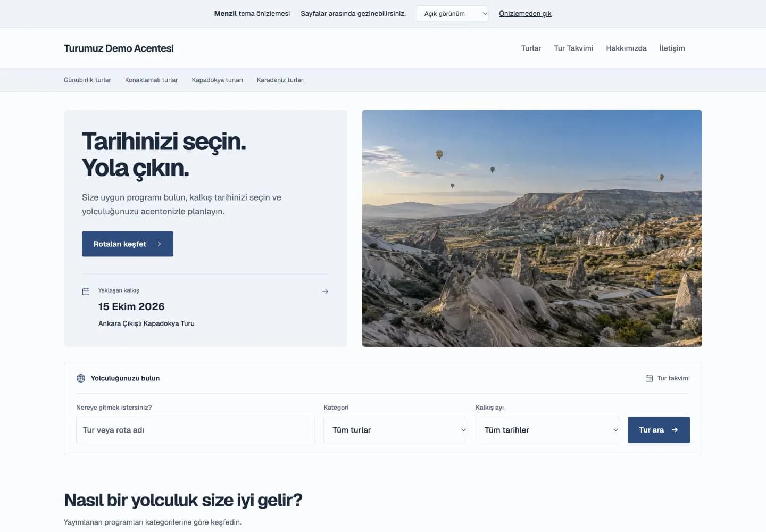Select İletişim in top navigation
The width and height of the screenshot is (766, 532).
[x=672, y=48]
